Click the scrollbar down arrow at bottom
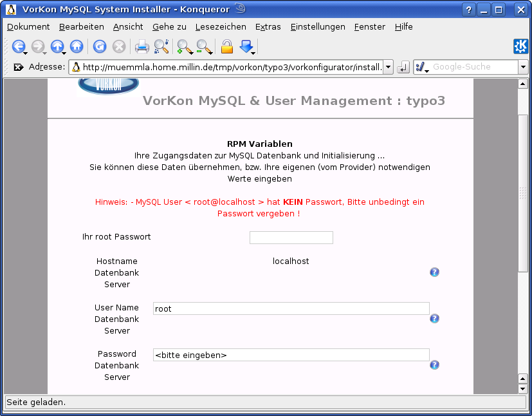Screen dimensions: 532x416 coord(522,388)
